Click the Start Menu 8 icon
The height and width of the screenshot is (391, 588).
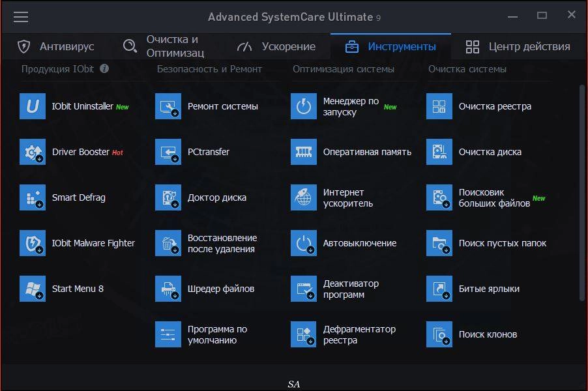(33, 289)
